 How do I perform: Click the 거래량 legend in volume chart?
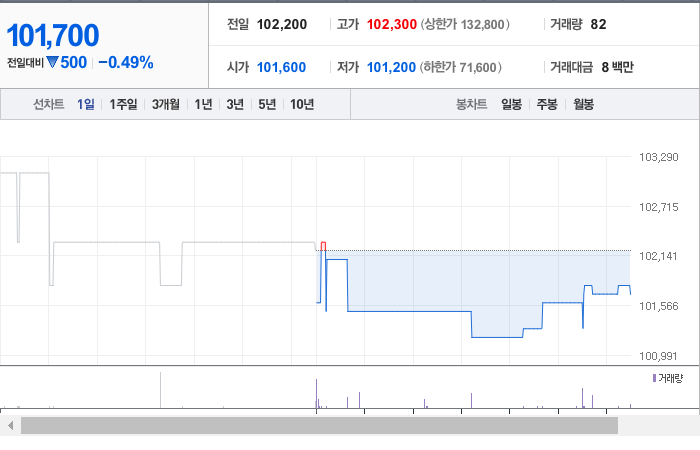point(668,379)
